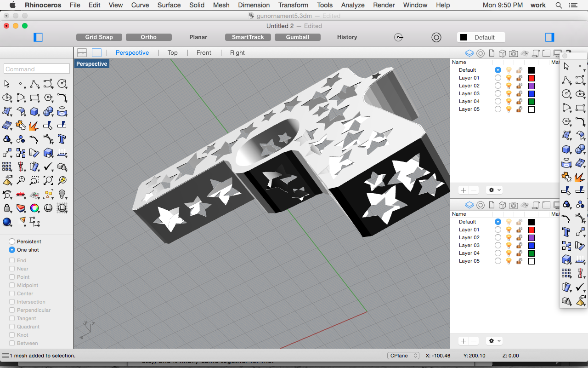Toggle the Gumball button
This screenshot has height=368, width=588.
click(297, 37)
